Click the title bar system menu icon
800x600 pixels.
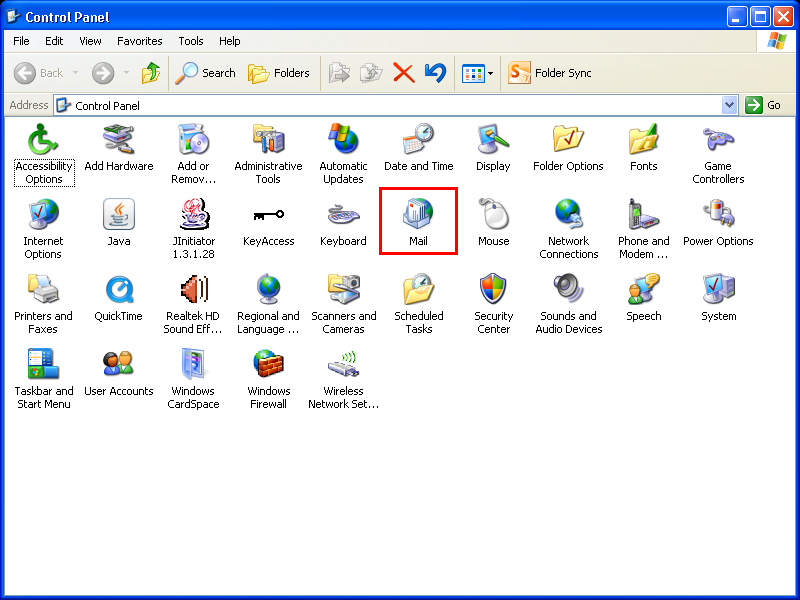[13, 17]
